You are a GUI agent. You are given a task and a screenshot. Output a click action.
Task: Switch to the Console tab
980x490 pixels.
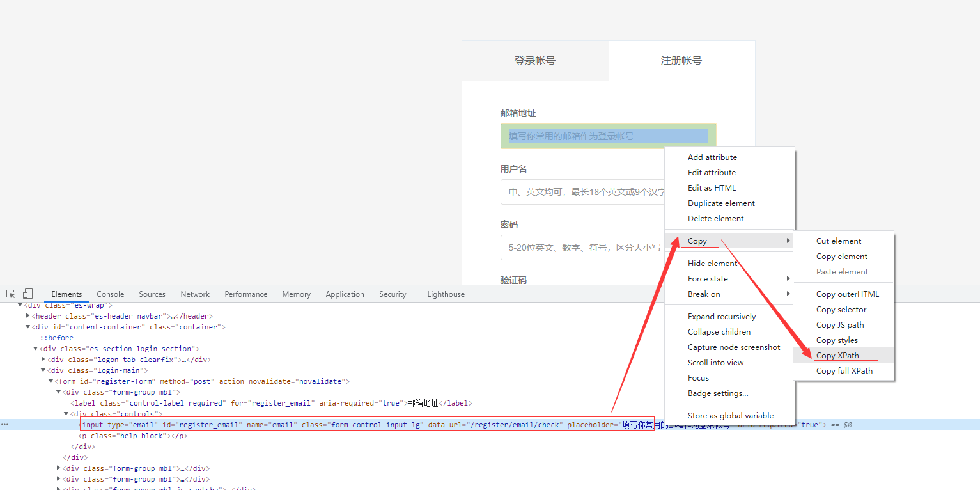110,294
